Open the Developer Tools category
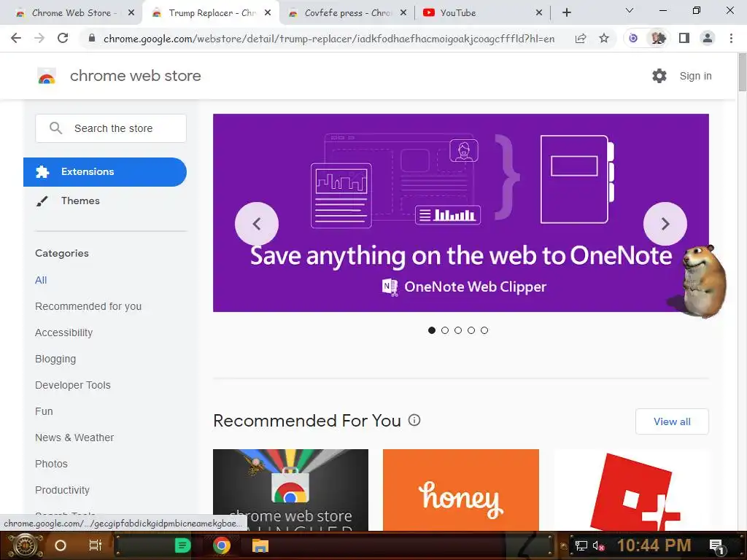 click(73, 385)
